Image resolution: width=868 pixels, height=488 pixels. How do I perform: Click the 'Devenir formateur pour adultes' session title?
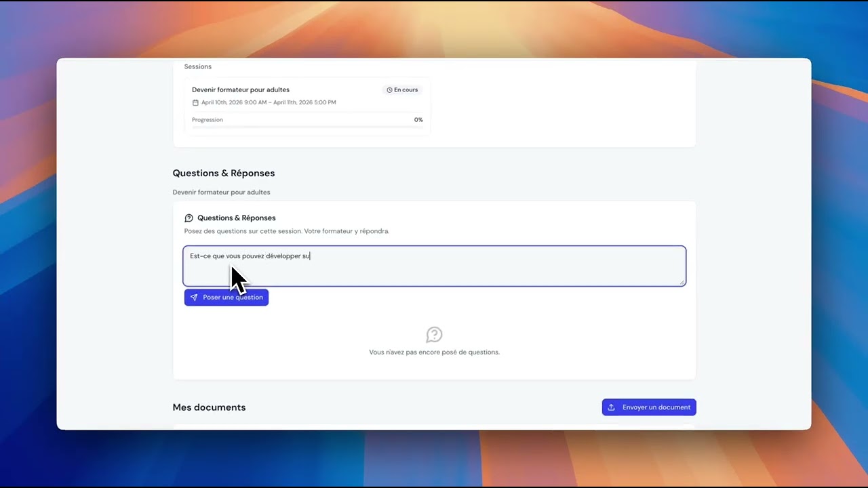click(x=241, y=89)
